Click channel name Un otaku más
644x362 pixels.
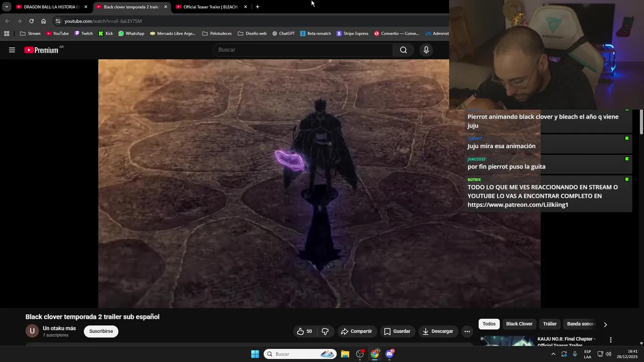point(59,328)
